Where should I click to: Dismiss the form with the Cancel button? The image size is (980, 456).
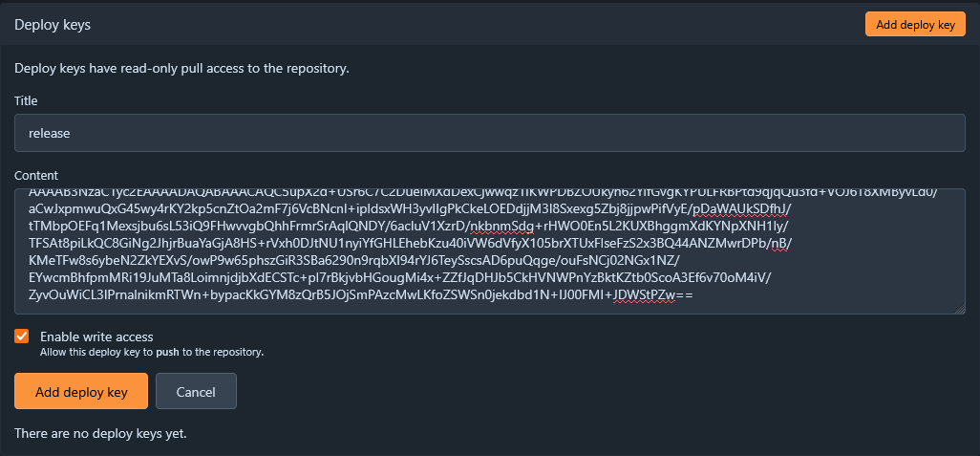coord(196,392)
